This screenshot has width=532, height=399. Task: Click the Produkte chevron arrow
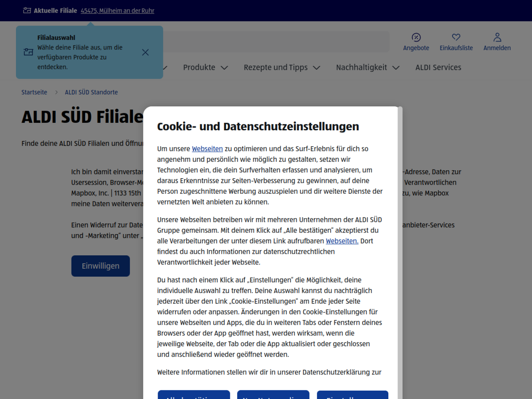coord(225,68)
